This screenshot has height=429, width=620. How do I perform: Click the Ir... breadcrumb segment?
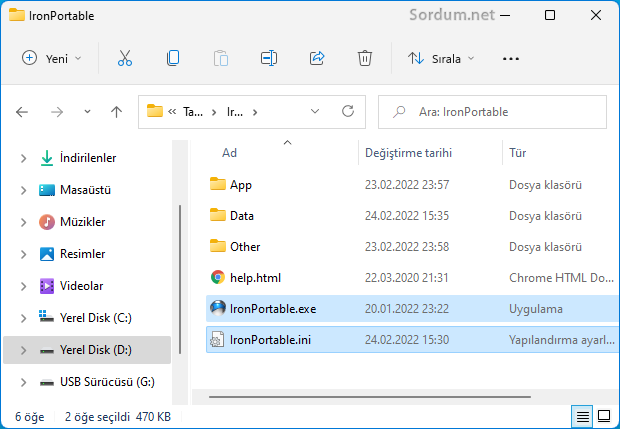[235, 112]
